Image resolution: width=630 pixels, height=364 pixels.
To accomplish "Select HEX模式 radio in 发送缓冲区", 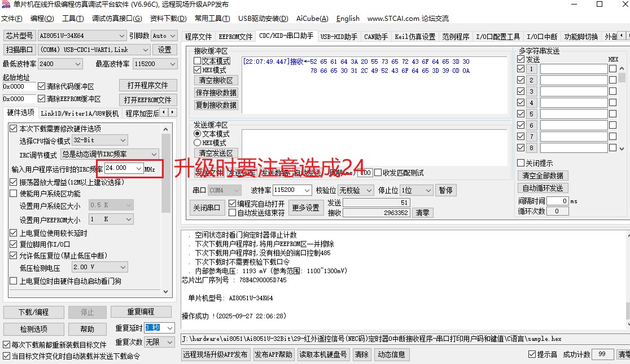I will [x=197, y=143].
